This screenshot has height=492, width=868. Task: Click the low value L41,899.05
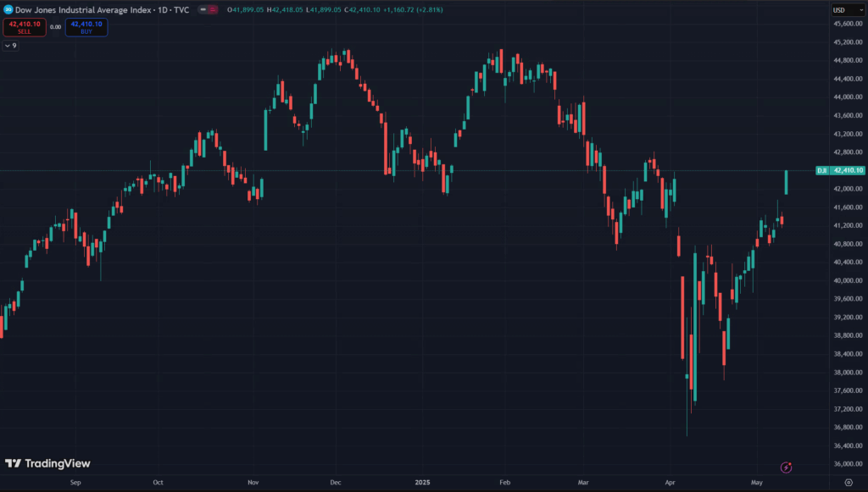pyautogui.click(x=323, y=10)
